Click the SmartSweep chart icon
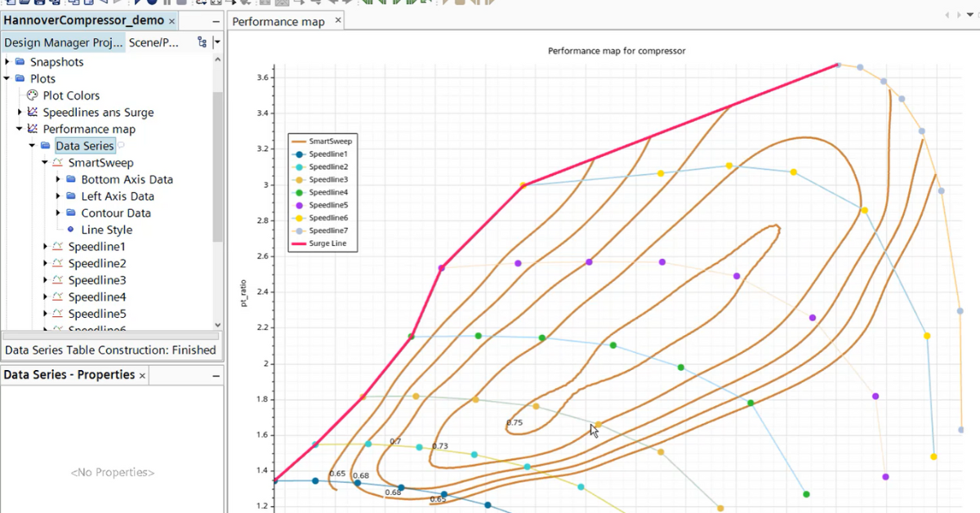 point(58,162)
